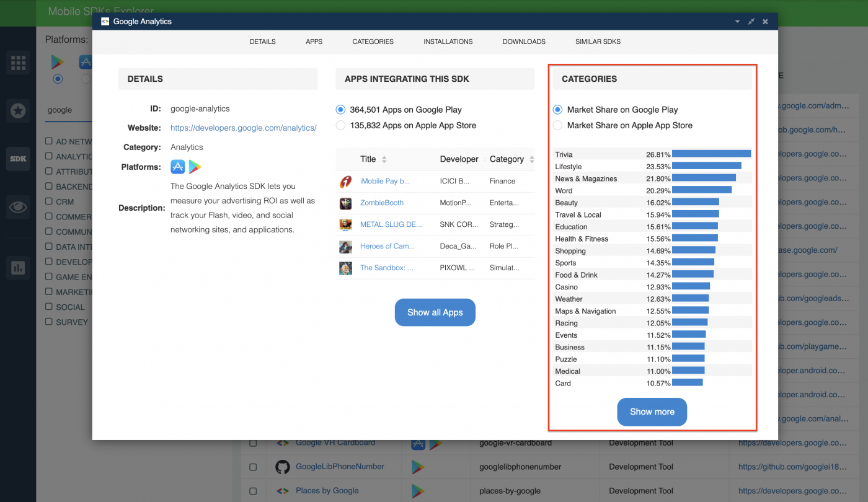868x502 pixels.
Task: Go to DETAILS tab
Action: click(x=263, y=42)
